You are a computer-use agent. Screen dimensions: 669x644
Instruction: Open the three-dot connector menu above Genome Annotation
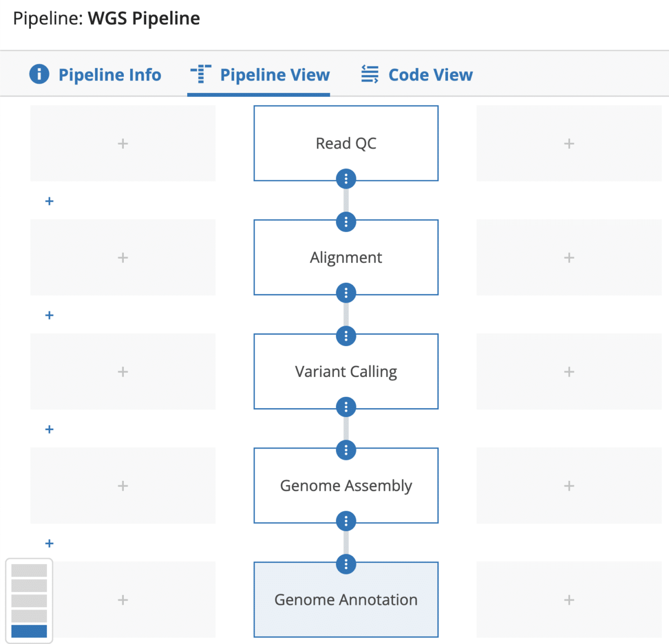click(x=345, y=564)
